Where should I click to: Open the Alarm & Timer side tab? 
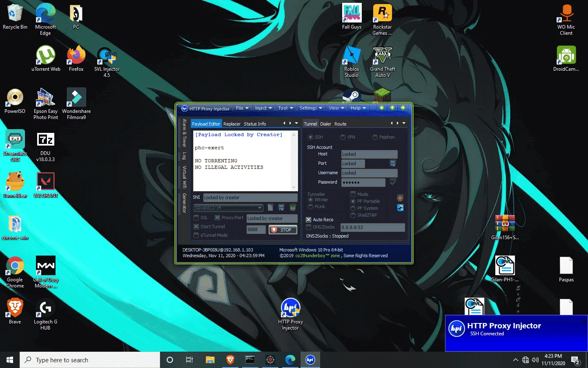click(184, 133)
